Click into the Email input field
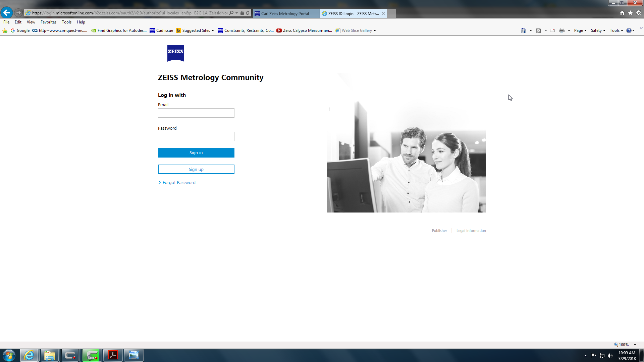Screen dimensions: 644x362 [x=196, y=113]
